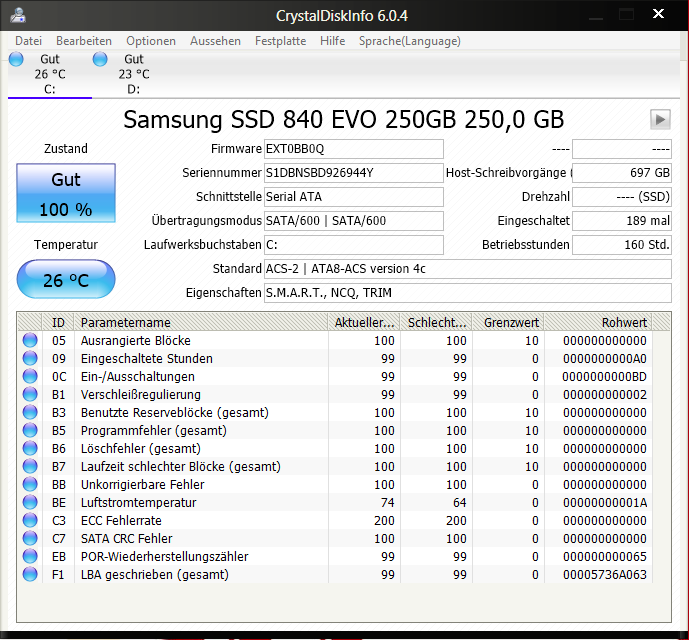Click the Eigenschaften field S.M.A.R.T., NCQ, TRIM
The height and width of the screenshot is (640, 689).
click(x=468, y=292)
